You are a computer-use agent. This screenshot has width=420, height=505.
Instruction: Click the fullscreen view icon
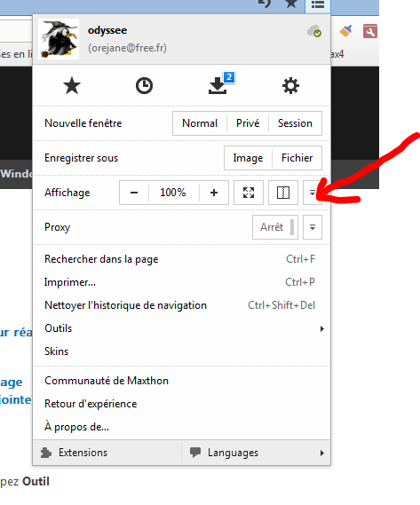coord(249,193)
